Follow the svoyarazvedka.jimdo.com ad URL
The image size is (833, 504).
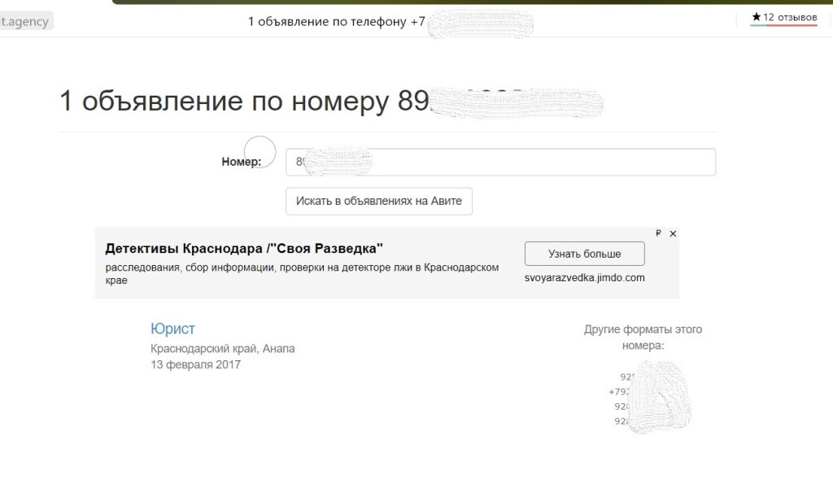[x=584, y=278]
